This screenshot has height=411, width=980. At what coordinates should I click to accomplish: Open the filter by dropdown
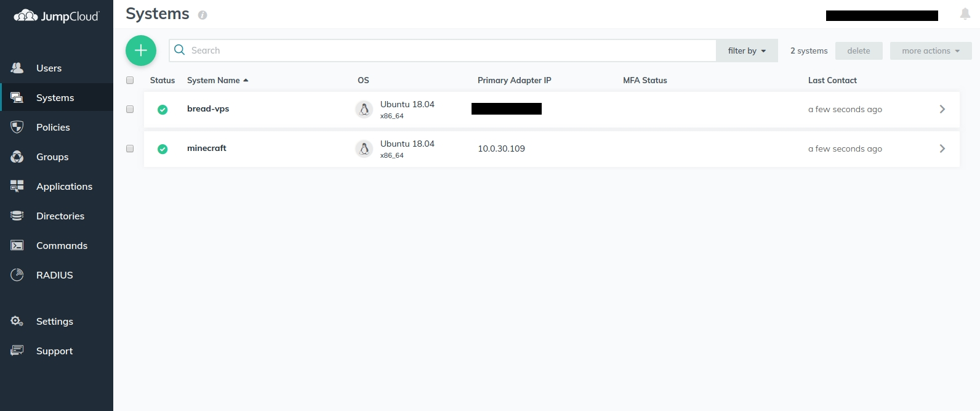[x=747, y=51]
